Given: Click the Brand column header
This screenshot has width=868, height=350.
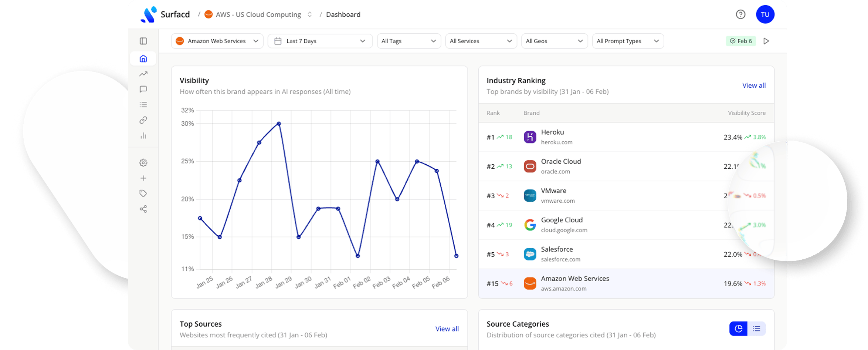Looking at the screenshot, I should (x=532, y=113).
